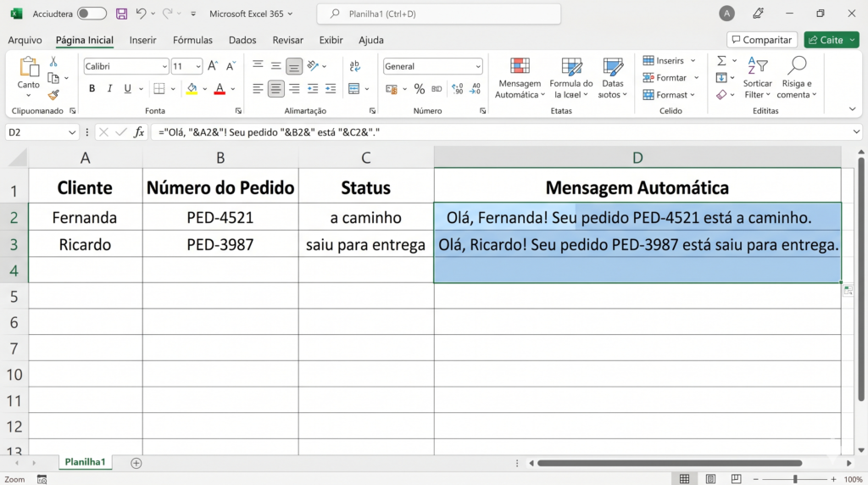Switch to Normal view icon in status bar
Screen dimensions: 868x485
tap(684, 479)
